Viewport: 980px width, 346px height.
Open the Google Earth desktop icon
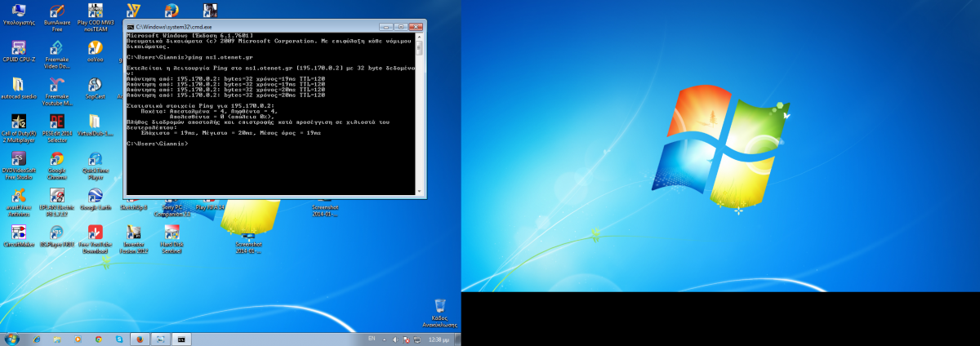click(x=95, y=196)
